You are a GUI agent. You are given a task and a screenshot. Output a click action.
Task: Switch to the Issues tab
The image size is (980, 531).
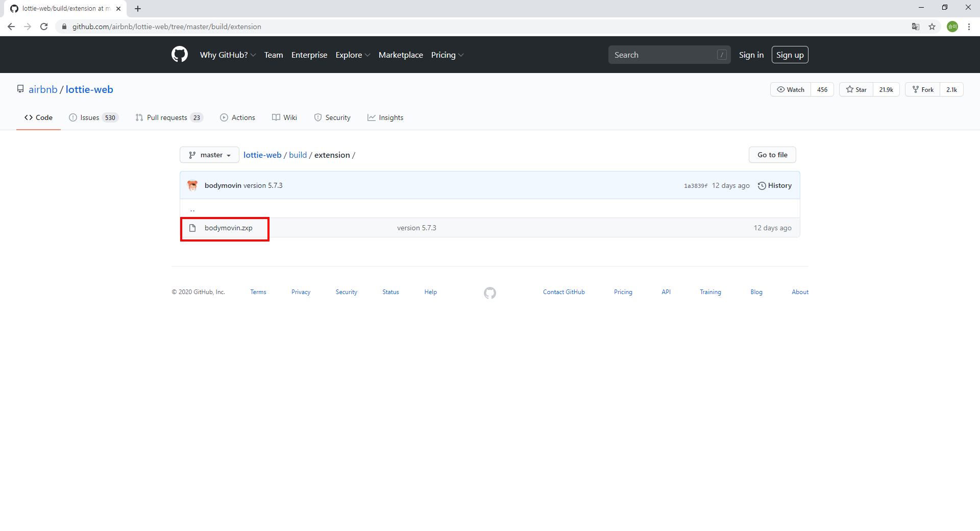tap(93, 117)
